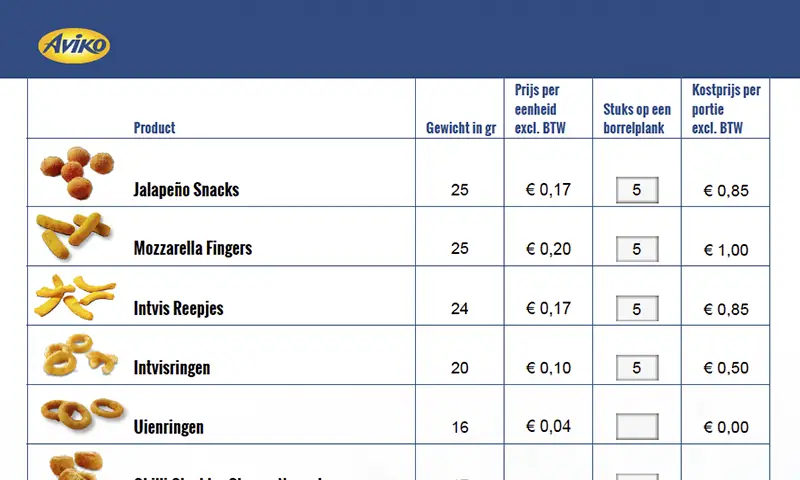
Task: Focus the Jalapeño Snacks quantity field
Action: pyautogui.click(x=637, y=190)
